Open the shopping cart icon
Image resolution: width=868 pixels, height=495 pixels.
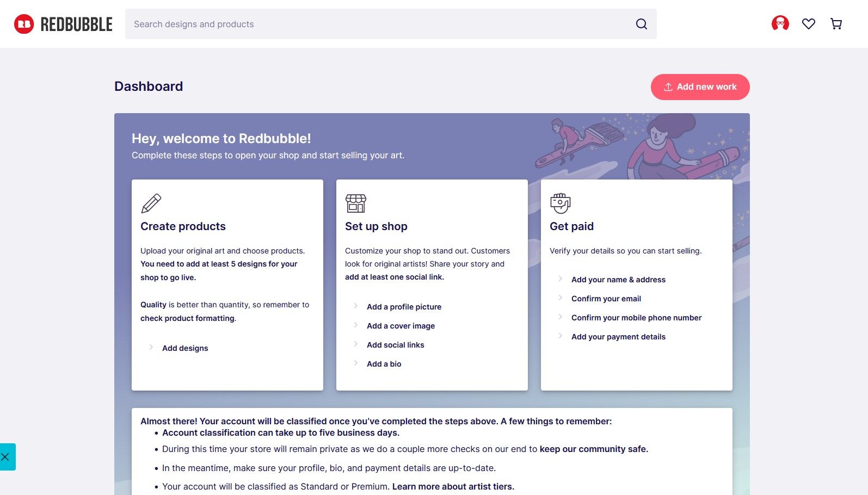[x=836, y=24]
